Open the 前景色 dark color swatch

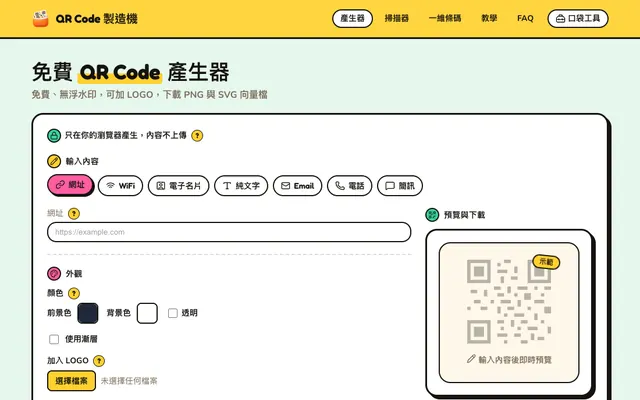(88, 313)
